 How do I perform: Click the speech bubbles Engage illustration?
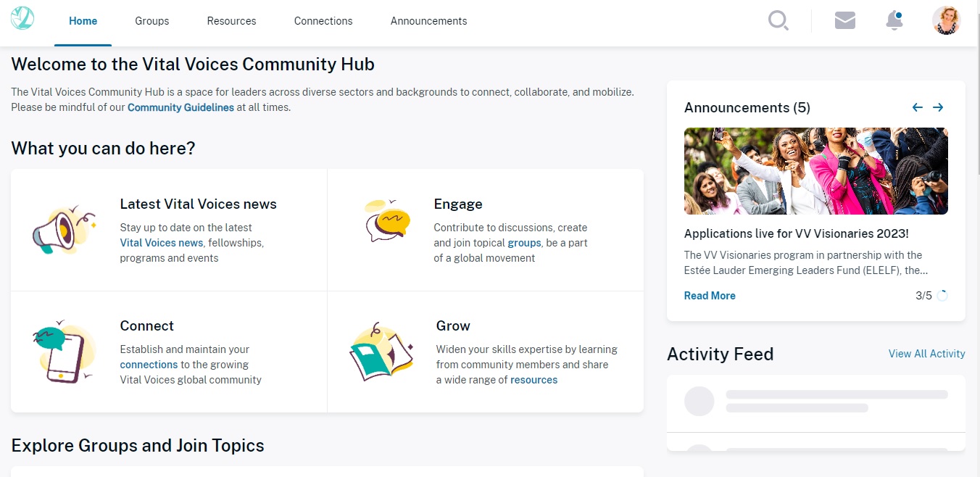(x=388, y=220)
